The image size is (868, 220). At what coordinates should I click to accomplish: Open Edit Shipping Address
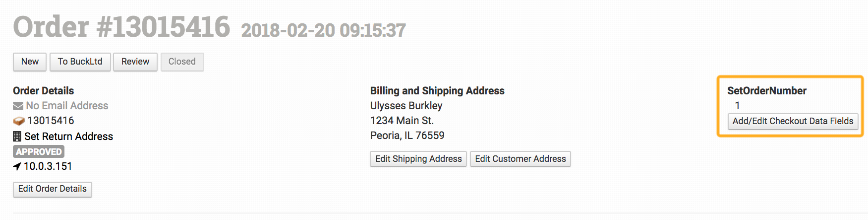[x=418, y=159]
